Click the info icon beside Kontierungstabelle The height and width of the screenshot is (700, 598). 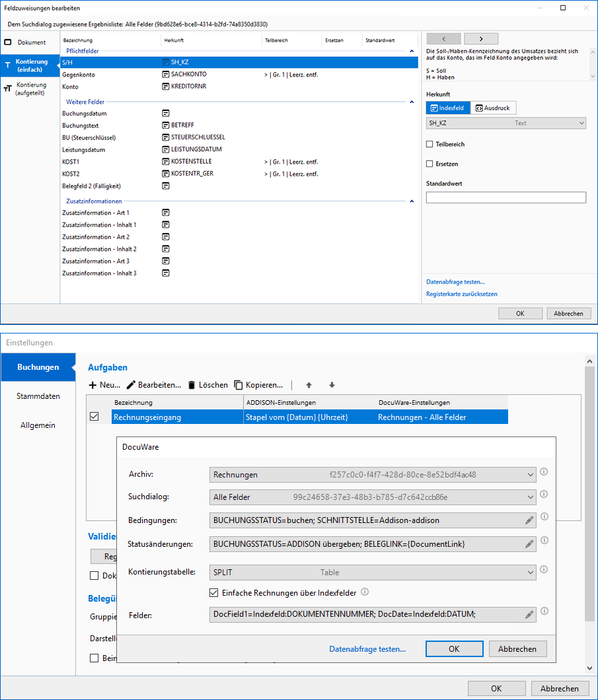pyautogui.click(x=544, y=569)
